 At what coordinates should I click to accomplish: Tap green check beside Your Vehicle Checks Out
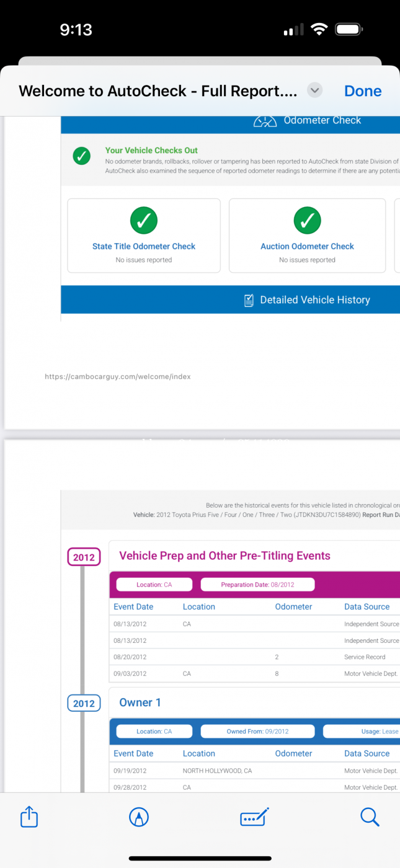point(82,156)
